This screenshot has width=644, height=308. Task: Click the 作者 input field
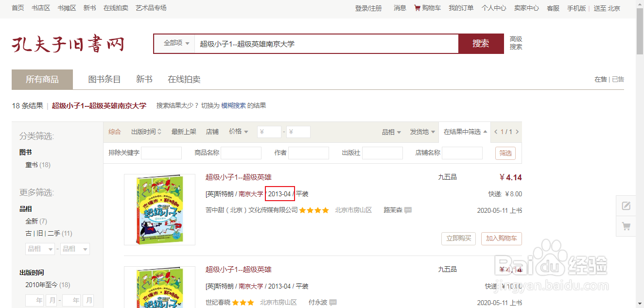point(309,153)
